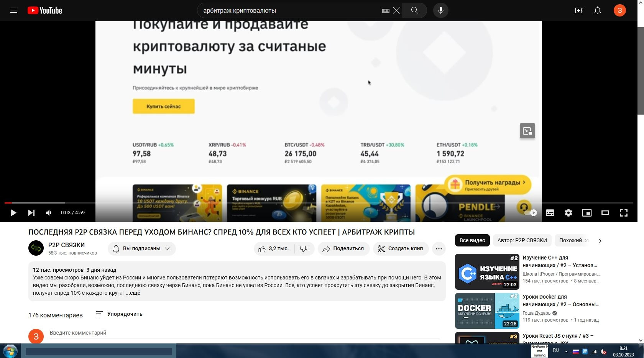The width and height of the screenshot is (644, 358).
Task: Open the account avatar menu
Action: click(x=620, y=10)
